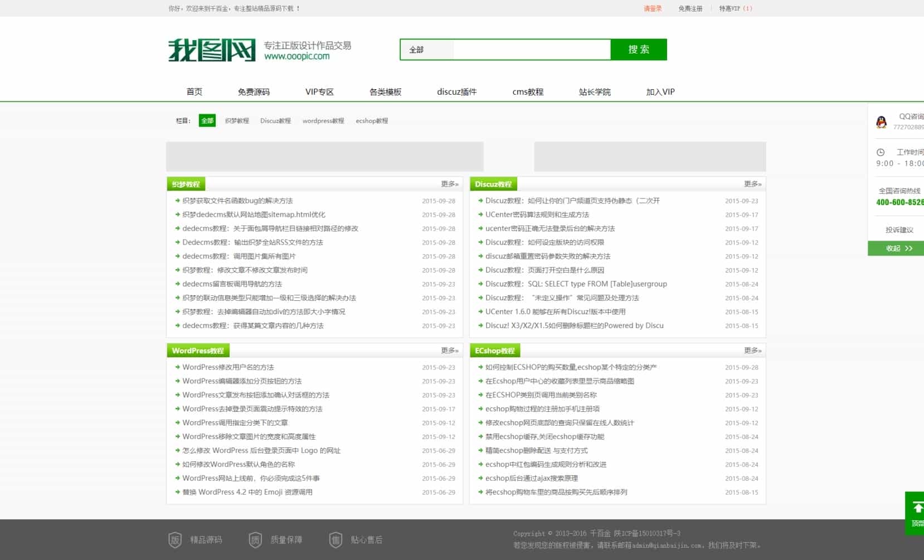Click the back to top arrow icon
Screen dimensions: 924x560
tap(917, 508)
